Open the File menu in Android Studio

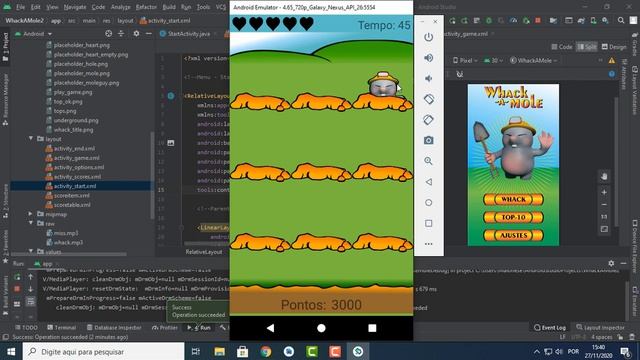(x=20, y=7)
